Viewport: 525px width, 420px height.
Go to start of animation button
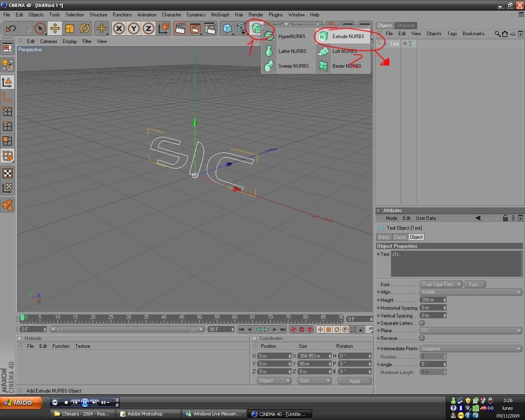241,329
